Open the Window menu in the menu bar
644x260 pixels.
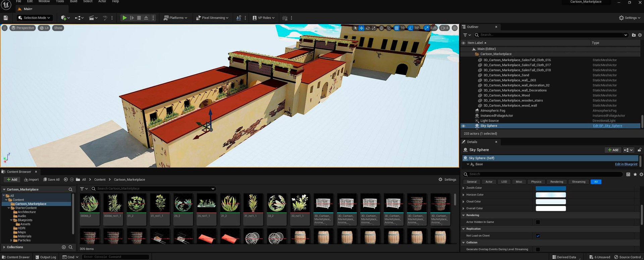pyautogui.click(x=44, y=1)
